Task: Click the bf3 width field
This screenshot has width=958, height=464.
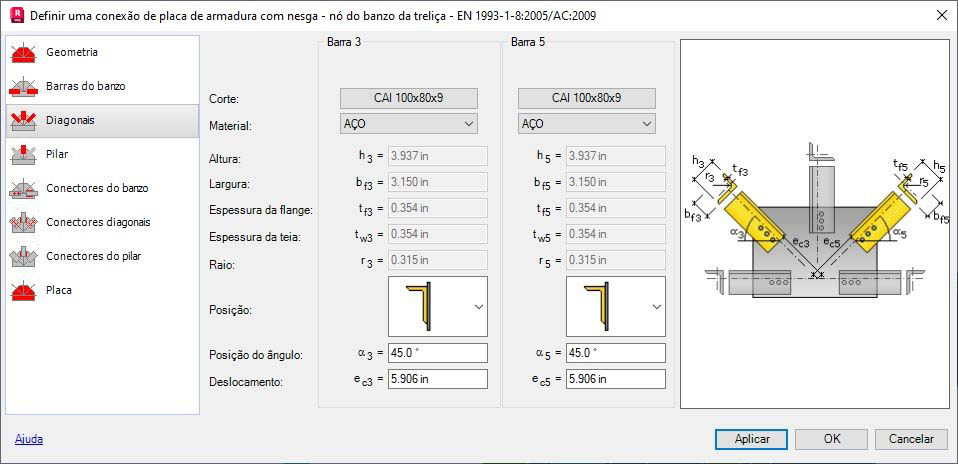Action: coord(437,182)
